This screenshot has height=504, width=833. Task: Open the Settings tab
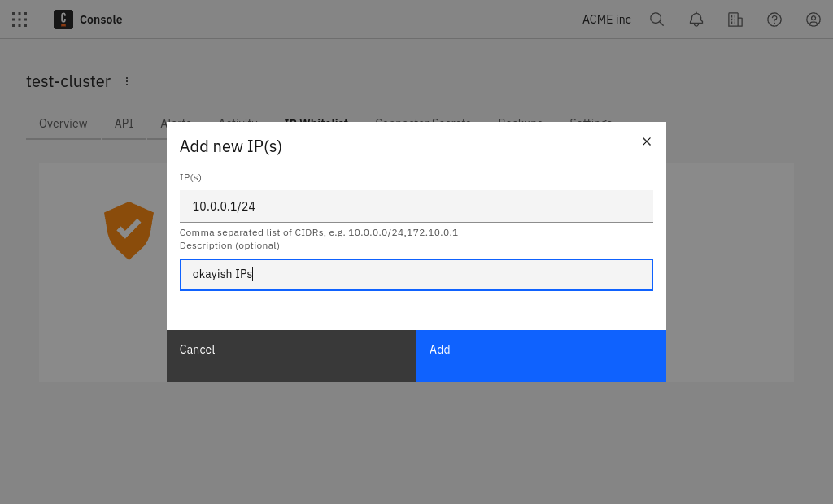pyautogui.click(x=591, y=123)
